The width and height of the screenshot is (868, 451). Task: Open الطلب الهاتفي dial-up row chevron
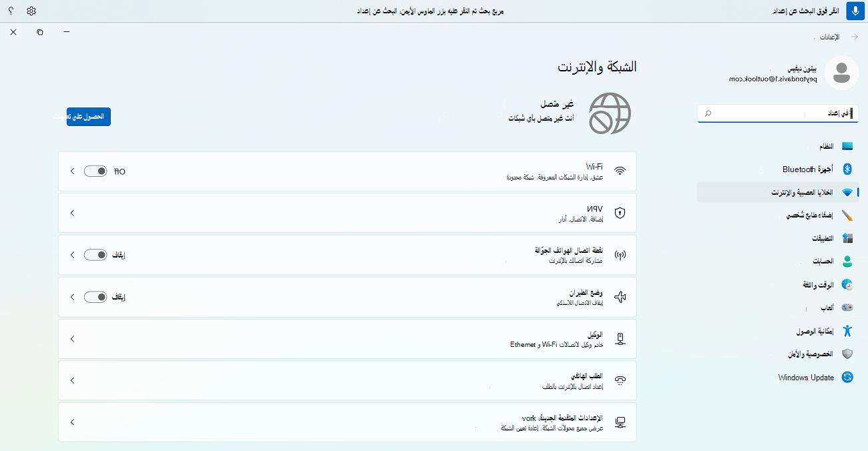[x=72, y=380]
